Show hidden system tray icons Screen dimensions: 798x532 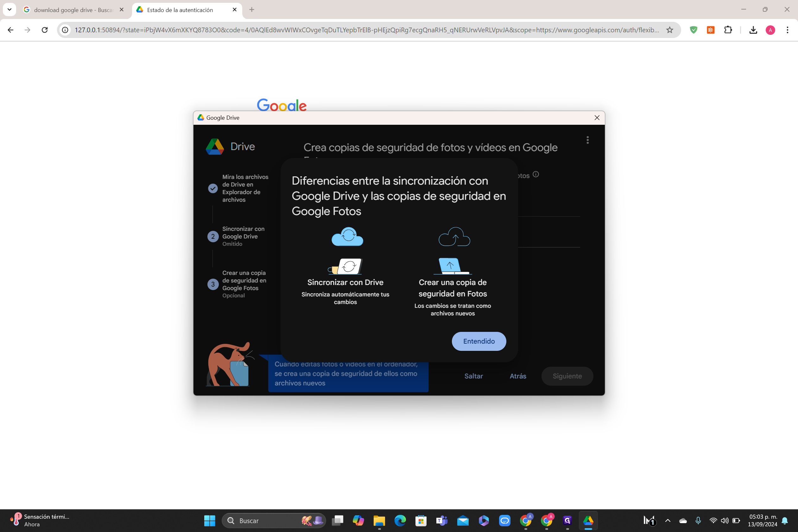pos(668,521)
